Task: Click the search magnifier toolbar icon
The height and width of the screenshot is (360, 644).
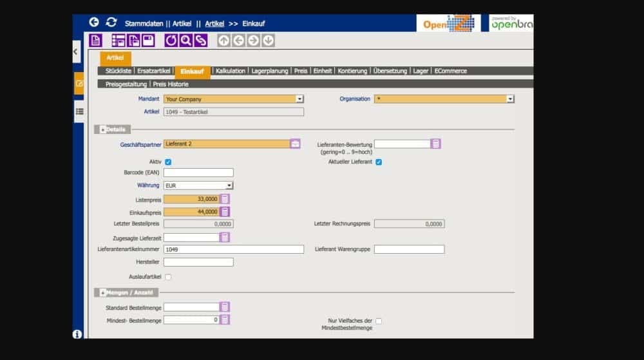Action: point(185,41)
